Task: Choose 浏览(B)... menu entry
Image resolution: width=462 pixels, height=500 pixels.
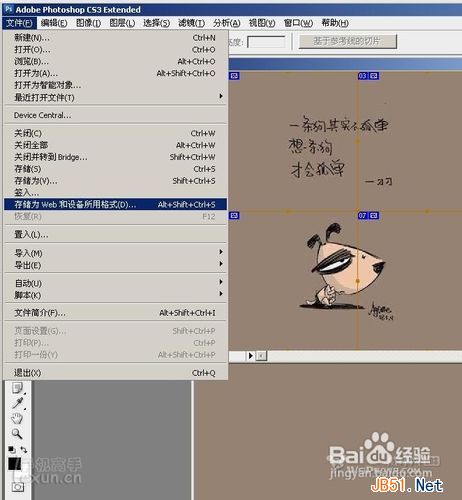Action: point(115,62)
